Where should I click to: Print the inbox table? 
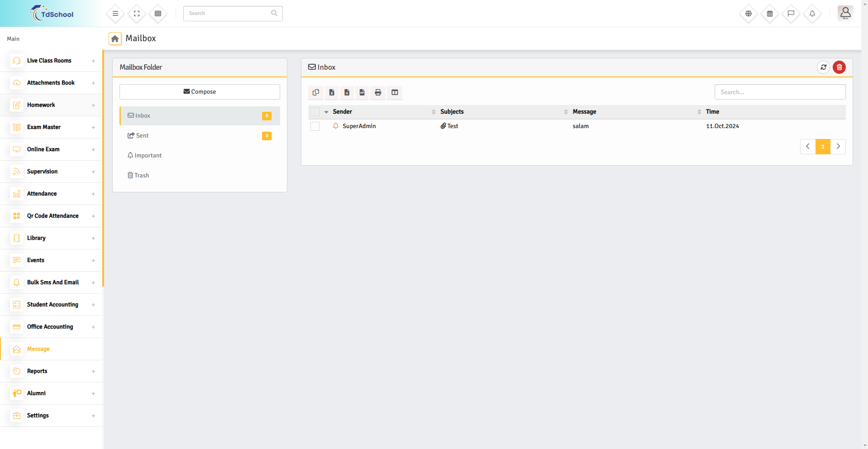coord(378,92)
